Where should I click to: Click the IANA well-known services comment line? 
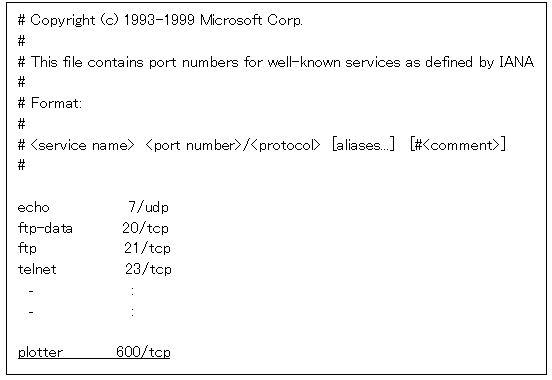pyautogui.click(x=276, y=62)
